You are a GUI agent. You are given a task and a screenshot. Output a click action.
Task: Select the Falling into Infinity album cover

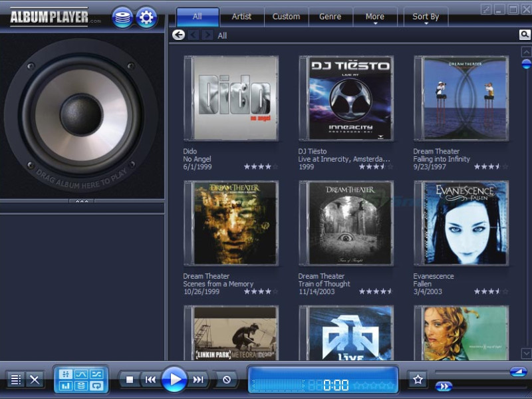coord(461,98)
